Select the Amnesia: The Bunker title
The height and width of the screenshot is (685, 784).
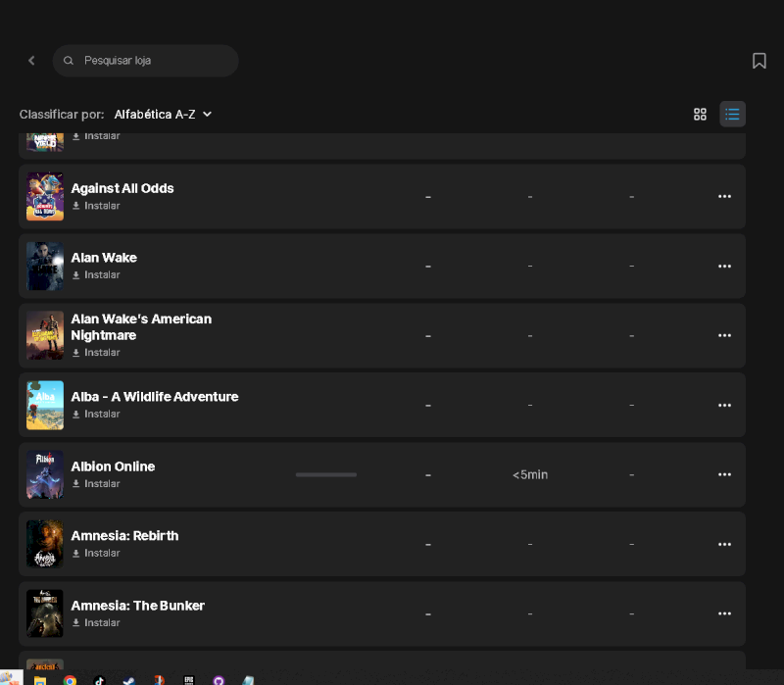tap(137, 606)
